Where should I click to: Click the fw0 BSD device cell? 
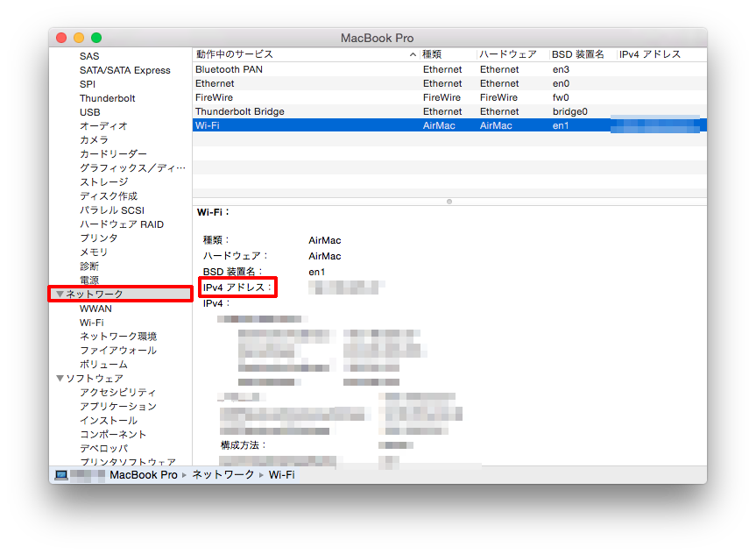coord(561,97)
